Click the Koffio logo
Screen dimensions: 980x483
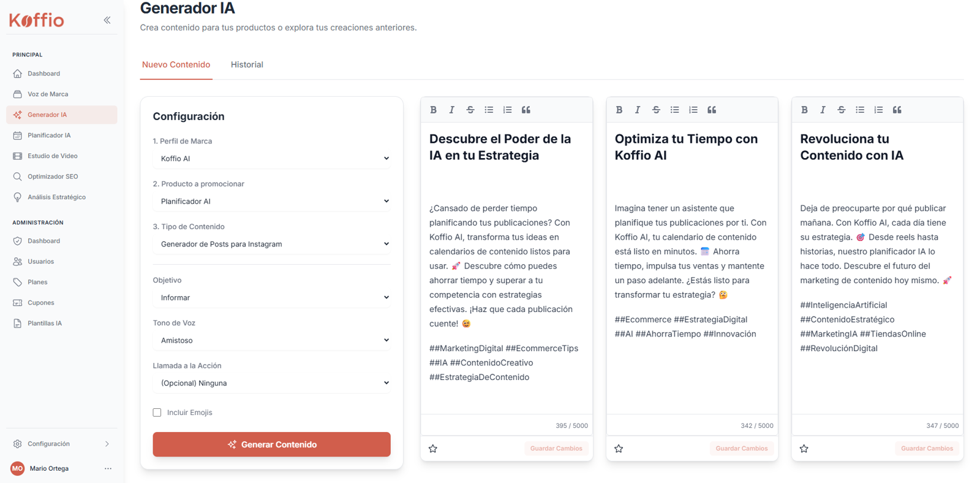click(37, 20)
